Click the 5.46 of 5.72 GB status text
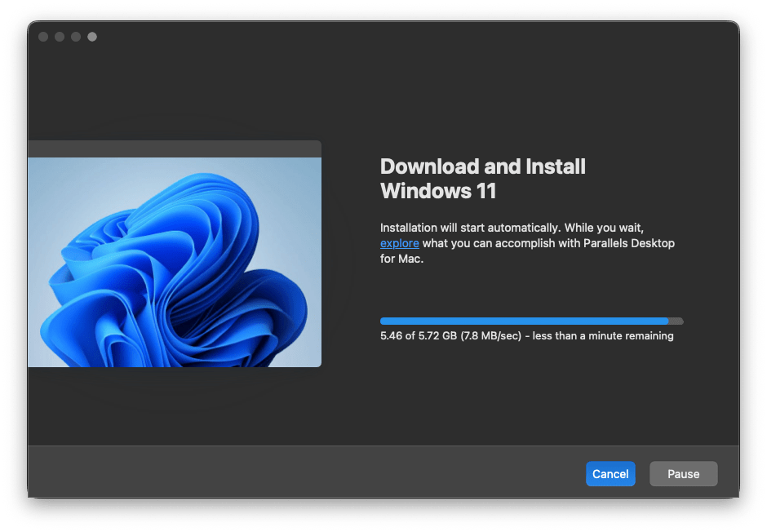 pos(419,336)
